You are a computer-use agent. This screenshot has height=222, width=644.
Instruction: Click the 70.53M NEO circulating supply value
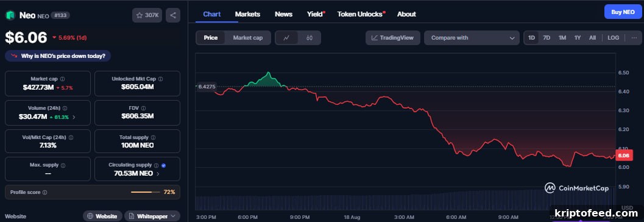(133, 173)
